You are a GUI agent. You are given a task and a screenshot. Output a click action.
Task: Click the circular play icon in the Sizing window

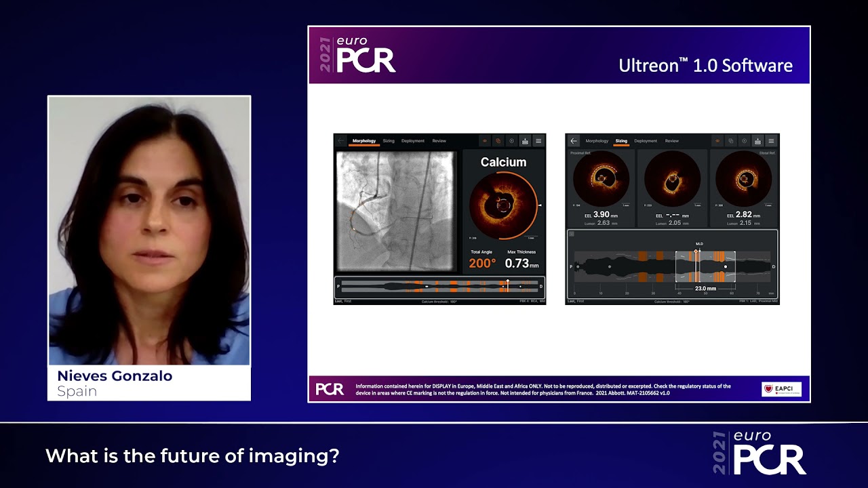click(x=744, y=141)
